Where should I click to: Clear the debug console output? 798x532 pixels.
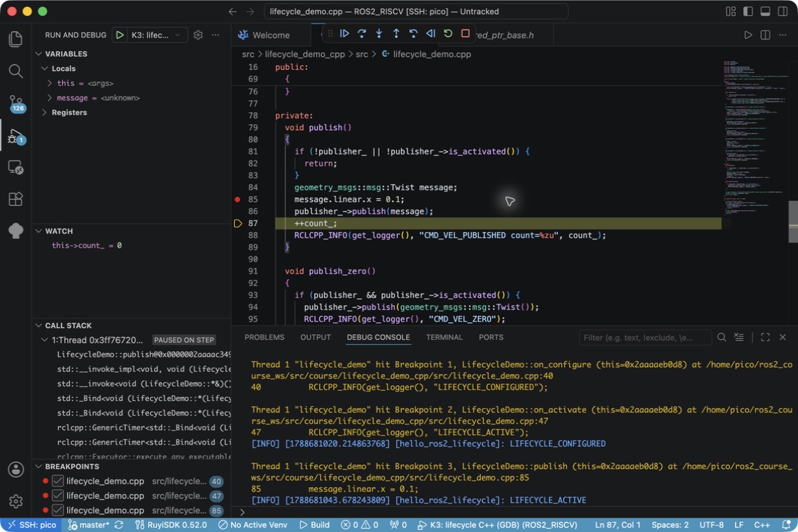pos(739,337)
